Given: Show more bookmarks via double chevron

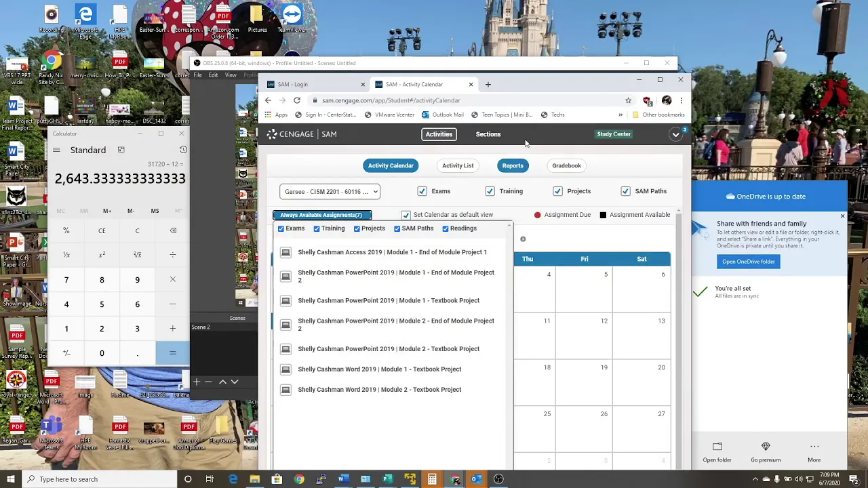Looking at the screenshot, I should point(620,115).
